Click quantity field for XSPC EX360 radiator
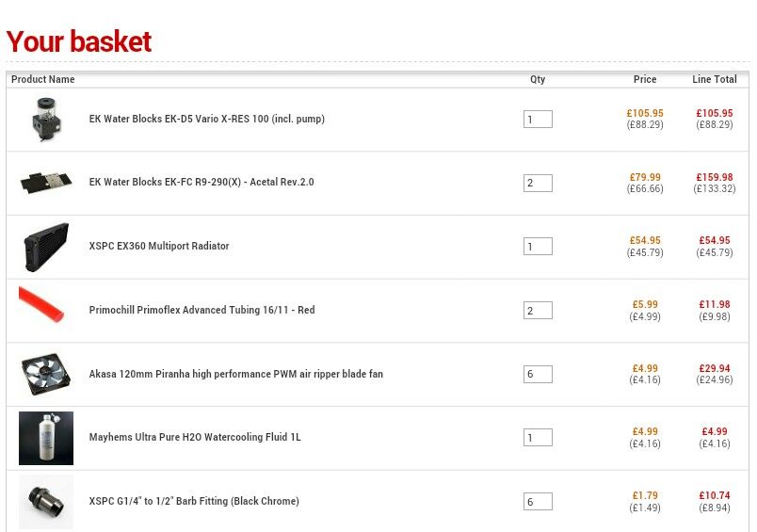 click(538, 247)
